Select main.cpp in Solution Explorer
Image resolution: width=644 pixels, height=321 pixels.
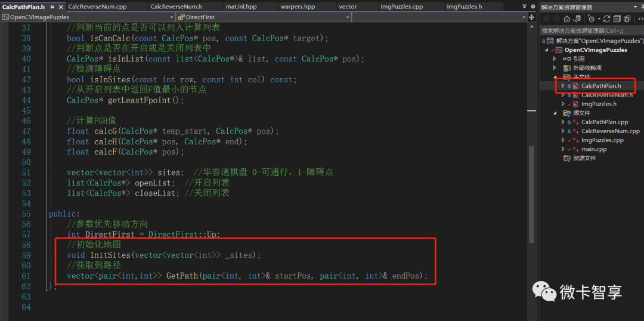pyautogui.click(x=594, y=149)
